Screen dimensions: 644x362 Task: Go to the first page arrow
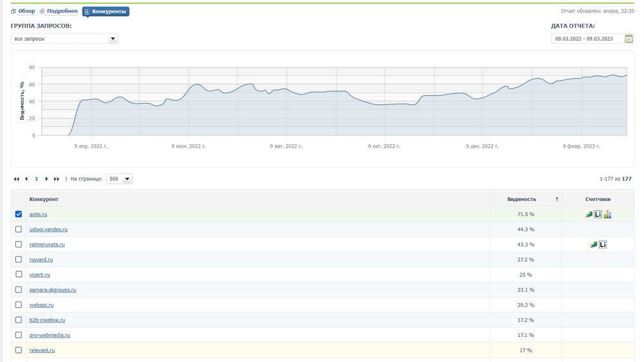16,179
